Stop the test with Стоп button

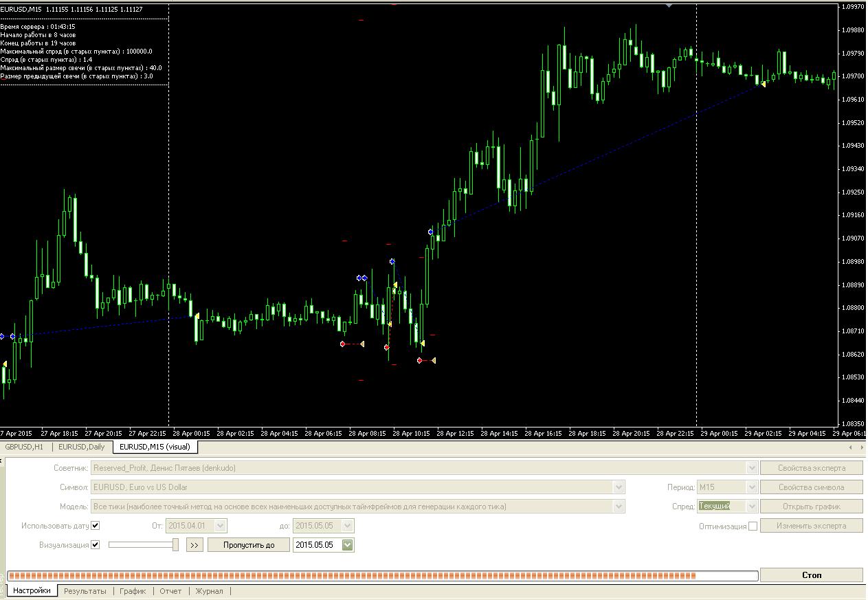(x=811, y=575)
